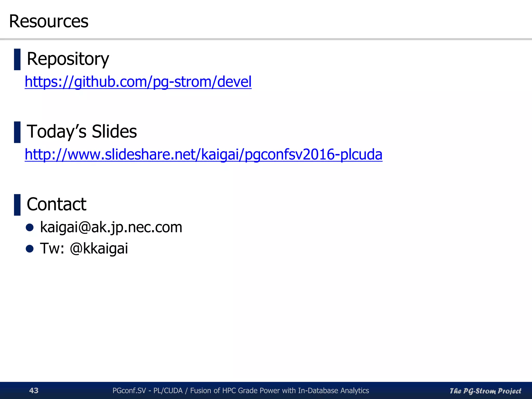Click the PGconf.SV PL/CUDA footer title
This screenshot has height=399, width=532.
point(241,390)
